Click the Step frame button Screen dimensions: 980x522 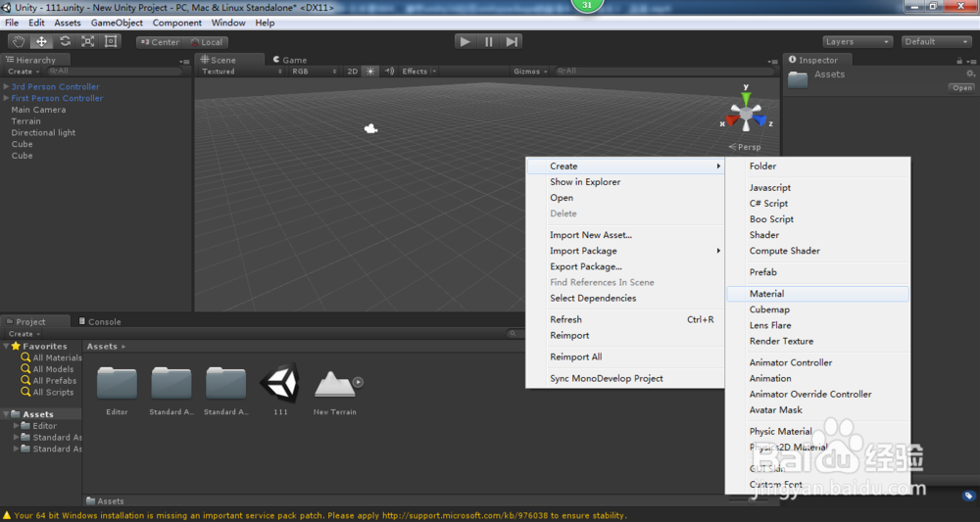coord(512,41)
